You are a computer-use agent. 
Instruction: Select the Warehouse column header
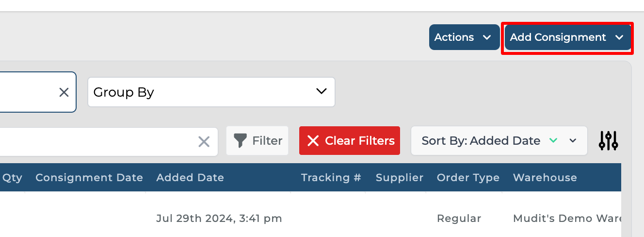[x=545, y=178]
